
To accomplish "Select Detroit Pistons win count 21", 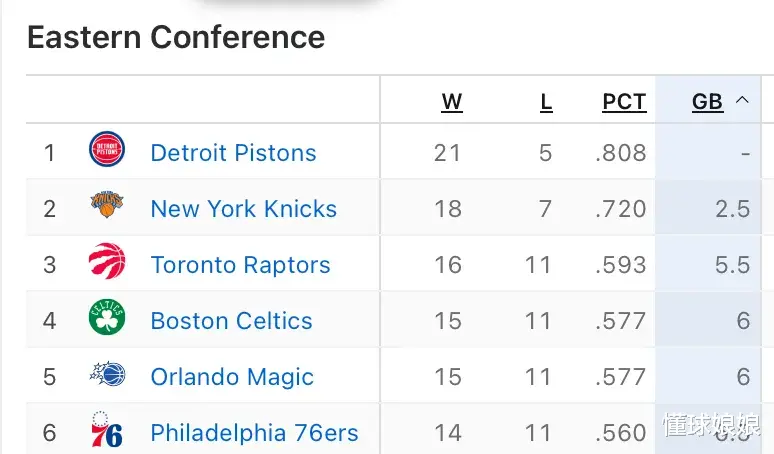I will (x=447, y=153).
